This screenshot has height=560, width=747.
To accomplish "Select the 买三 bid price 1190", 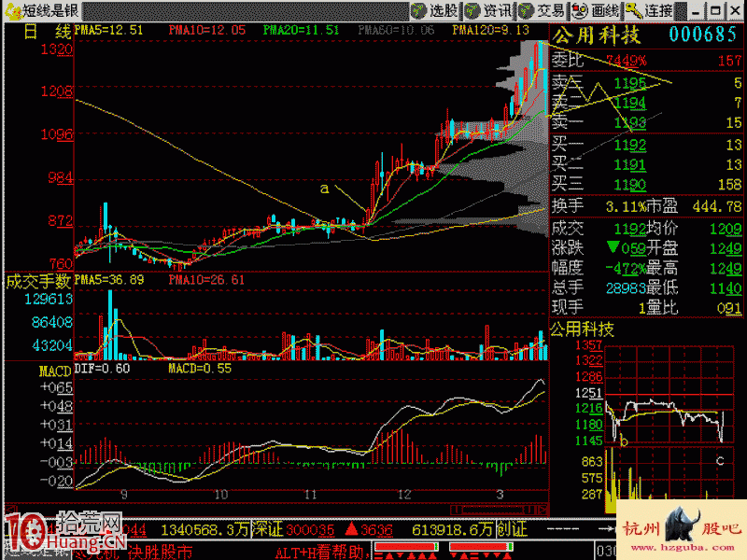I will (629, 184).
